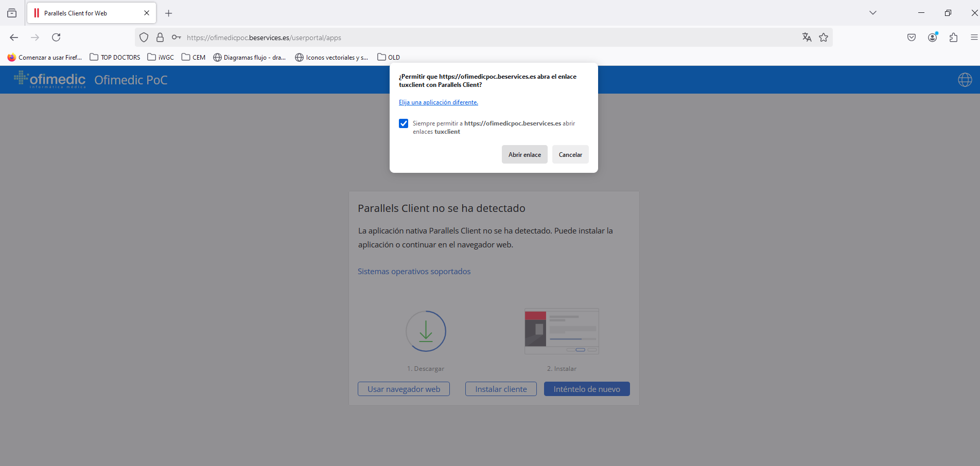
Task: Open the CEM bookmarks folder
Action: point(194,57)
